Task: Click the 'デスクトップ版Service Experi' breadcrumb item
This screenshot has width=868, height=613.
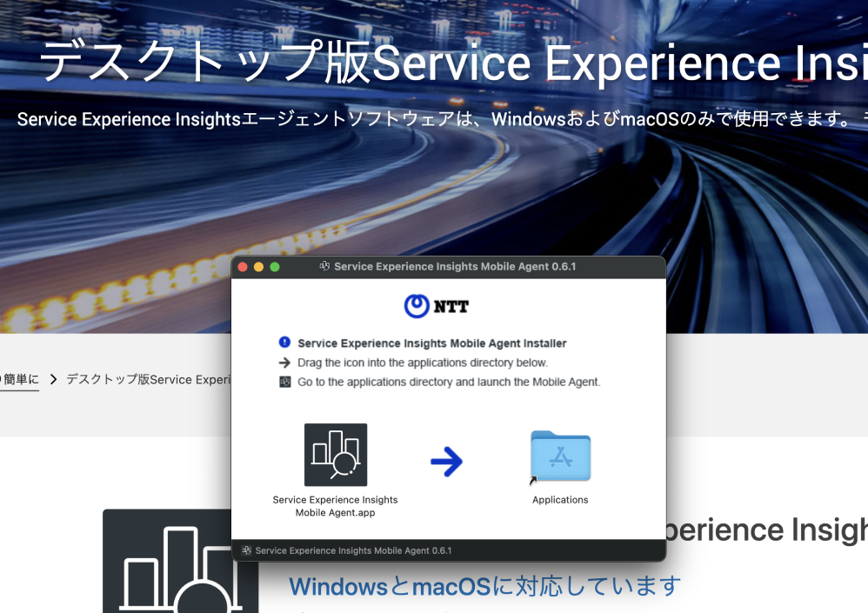Action: 149,379
